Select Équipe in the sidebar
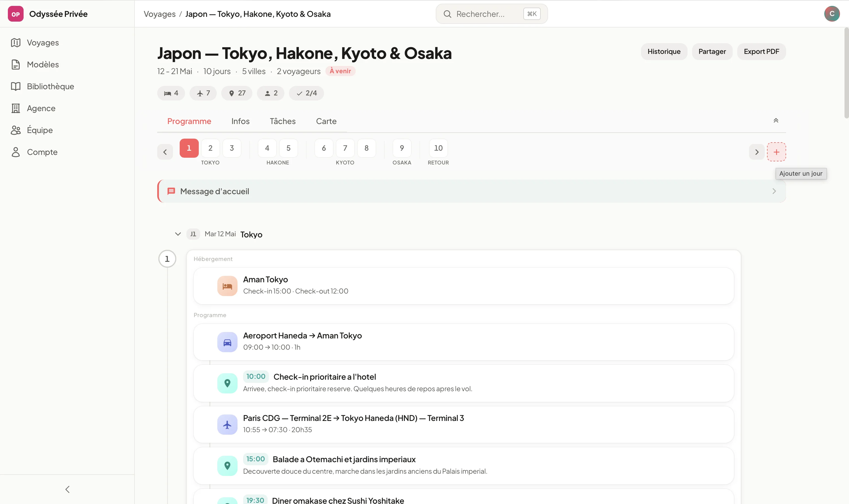849x504 pixels. pyautogui.click(x=40, y=130)
